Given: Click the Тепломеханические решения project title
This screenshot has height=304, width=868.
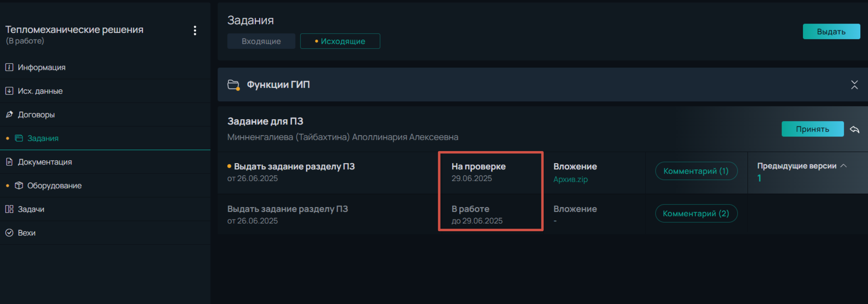Looking at the screenshot, I should coord(74,29).
